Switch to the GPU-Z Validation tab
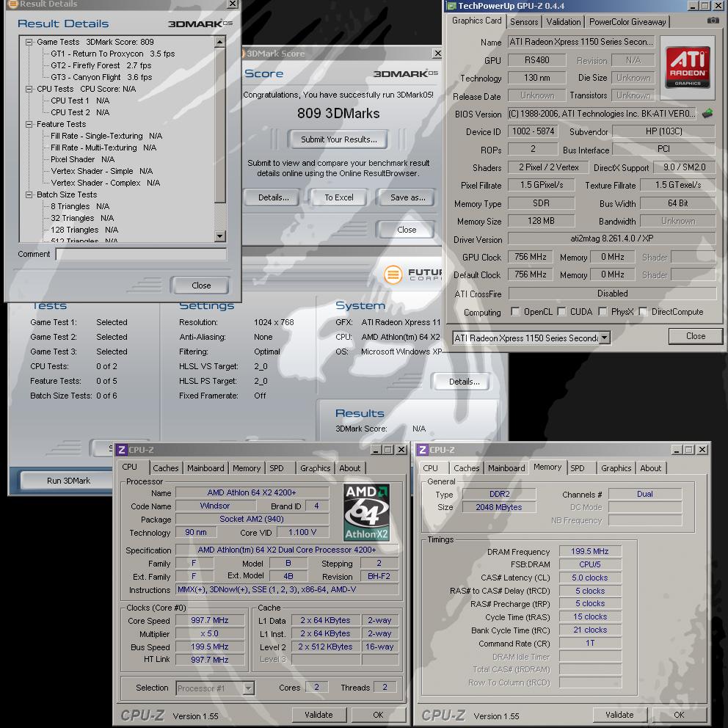 pos(563,22)
